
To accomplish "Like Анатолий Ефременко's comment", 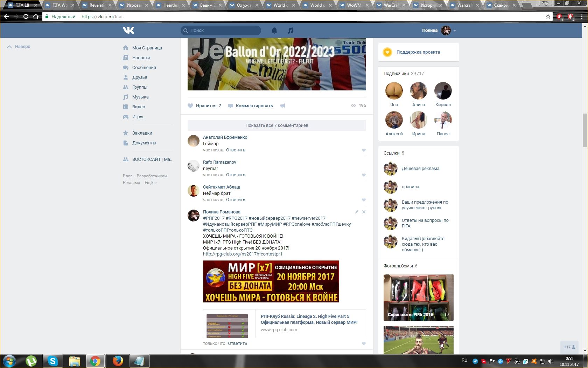I will coord(364,150).
